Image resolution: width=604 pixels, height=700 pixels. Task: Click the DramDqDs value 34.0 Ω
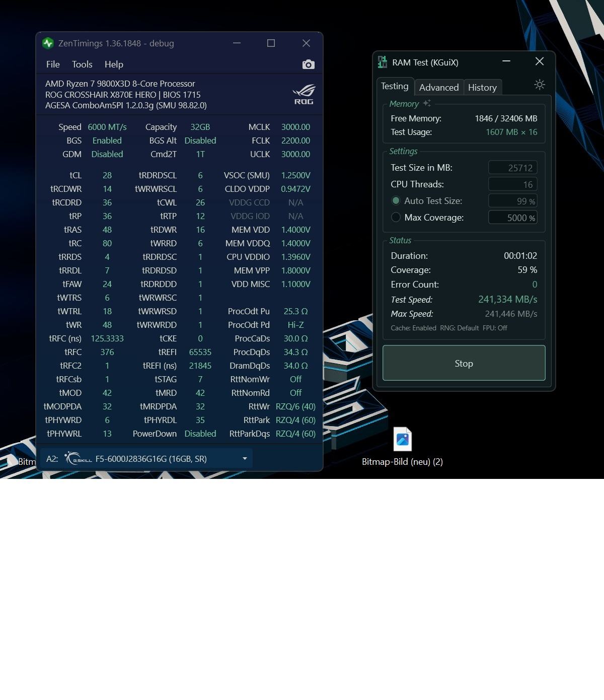pos(295,366)
